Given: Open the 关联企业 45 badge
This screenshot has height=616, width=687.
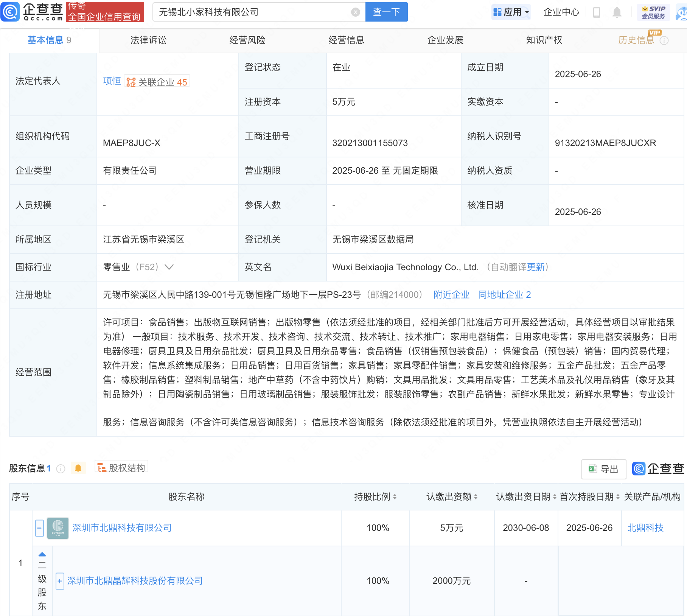Looking at the screenshot, I should [x=157, y=82].
